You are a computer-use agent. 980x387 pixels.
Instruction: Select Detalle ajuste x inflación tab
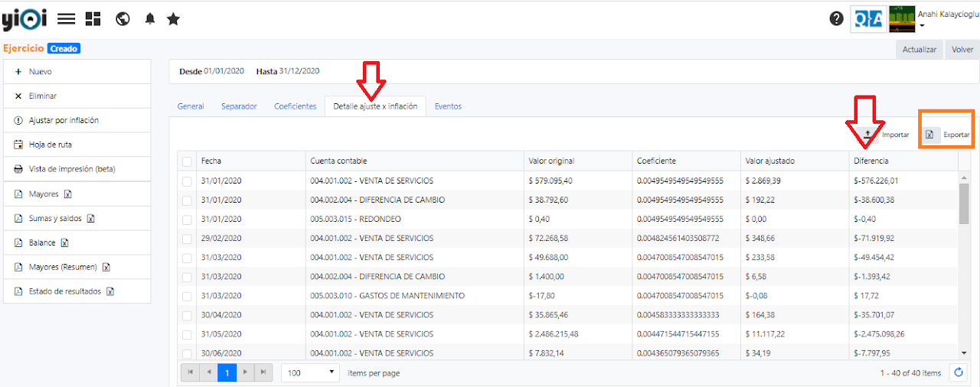click(375, 106)
